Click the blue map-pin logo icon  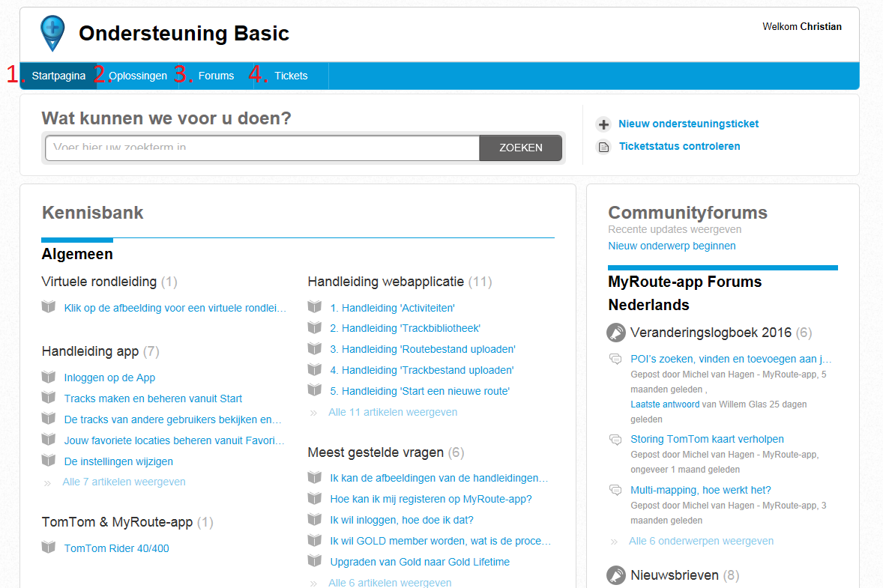coord(52,33)
